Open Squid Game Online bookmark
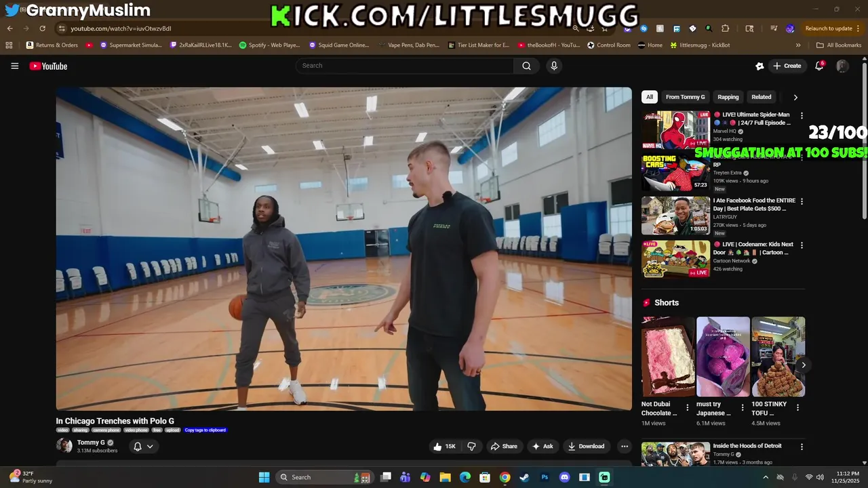 (339, 45)
